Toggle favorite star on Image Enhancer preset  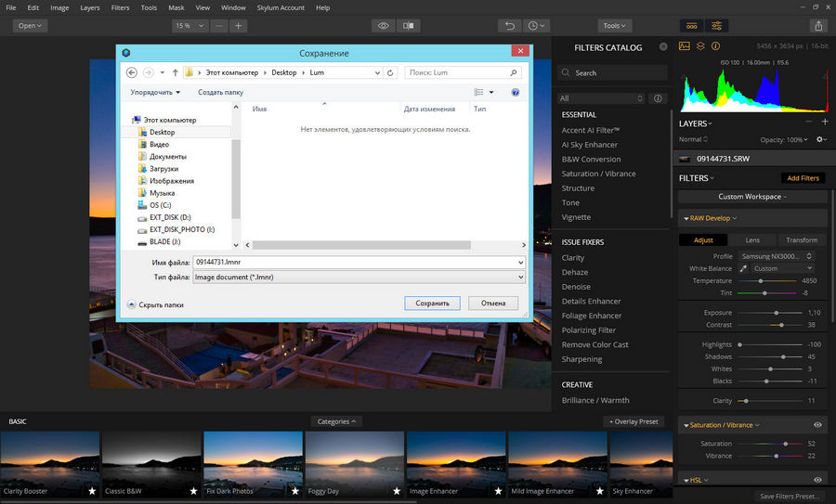[498, 491]
